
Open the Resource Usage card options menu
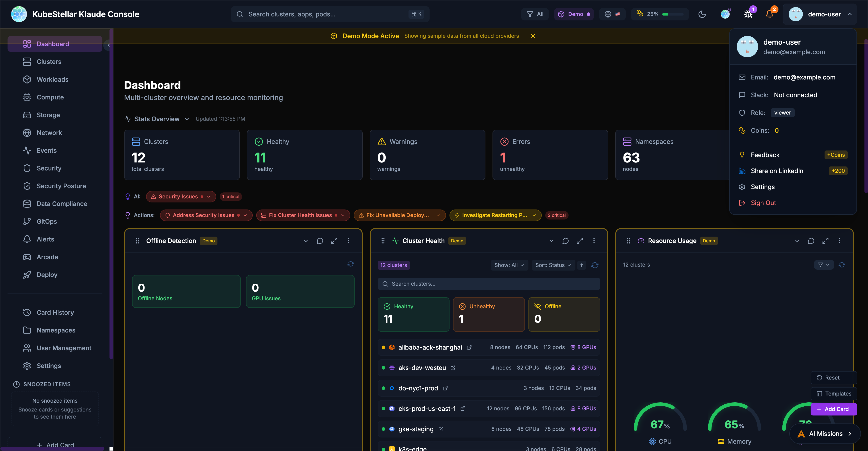(x=839, y=241)
